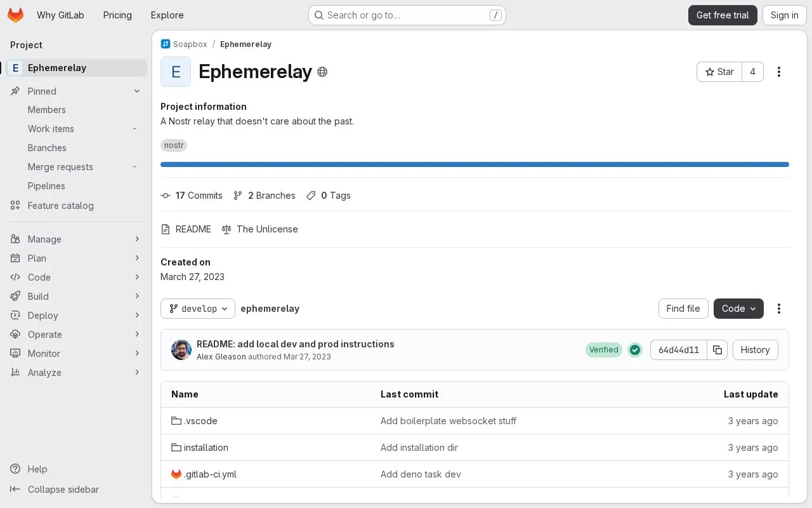Screen dimensions: 812x508
Task: Click the Find file button
Action: [x=683, y=309]
